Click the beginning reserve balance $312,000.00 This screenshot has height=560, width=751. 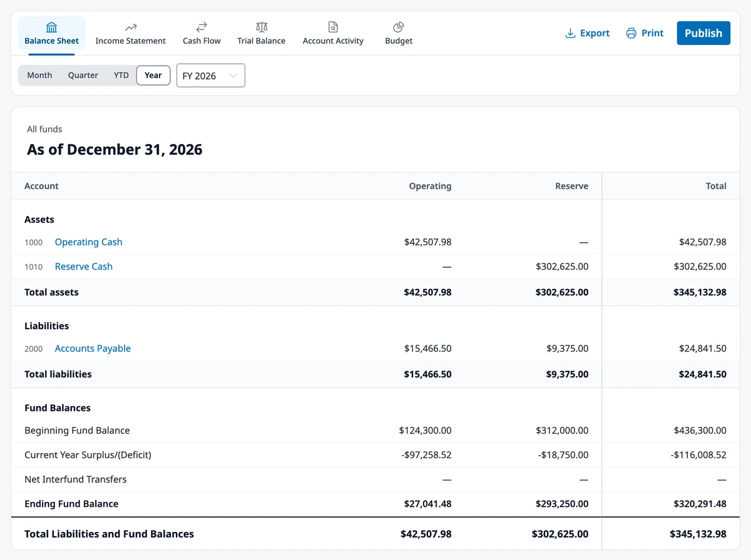click(x=562, y=430)
